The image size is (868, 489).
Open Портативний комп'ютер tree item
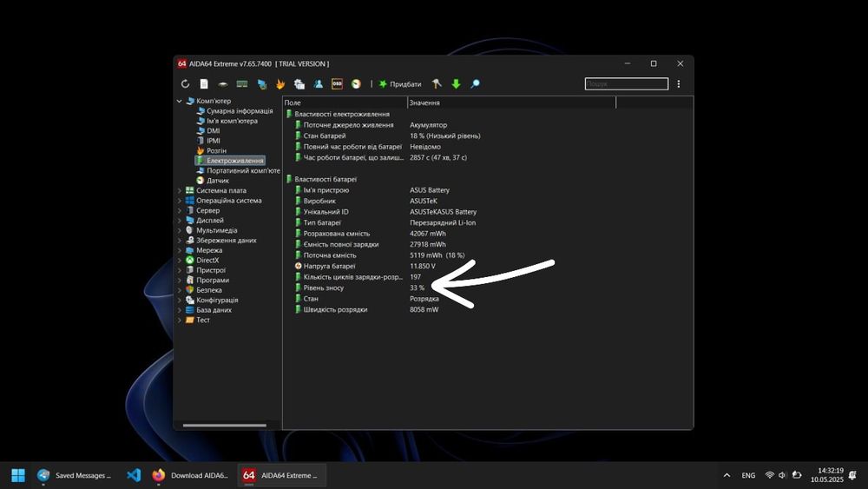pos(239,170)
